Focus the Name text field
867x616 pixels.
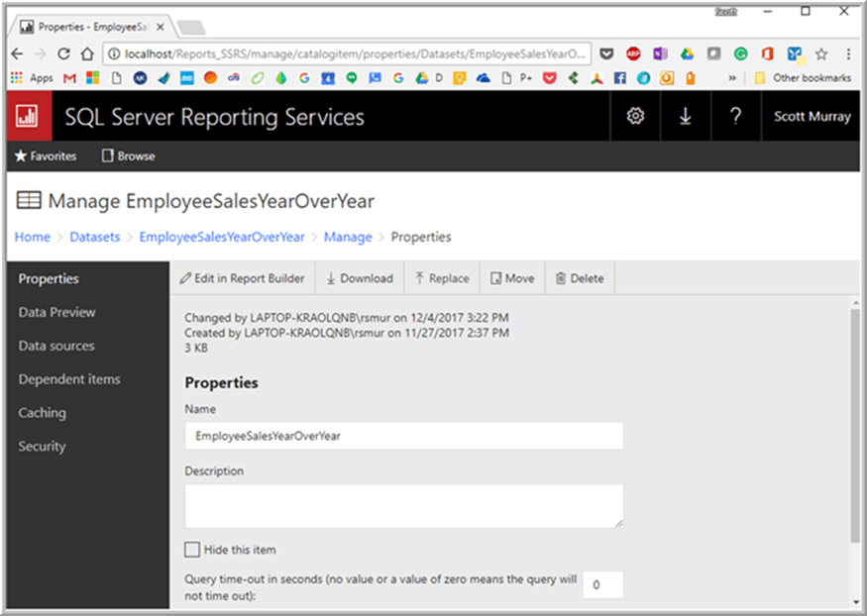(x=403, y=436)
